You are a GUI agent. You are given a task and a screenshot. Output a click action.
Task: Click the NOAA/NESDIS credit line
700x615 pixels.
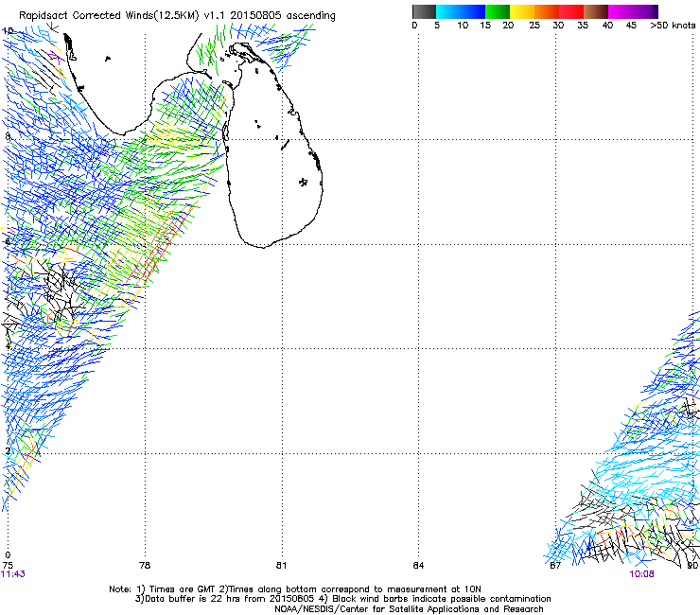(409, 609)
